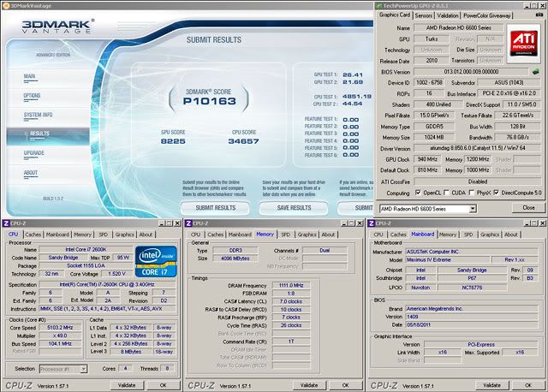Image resolution: width=548 pixels, height=392 pixels.
Task: Click the CPU score value 34657
Action: click(x=243, y=141)
